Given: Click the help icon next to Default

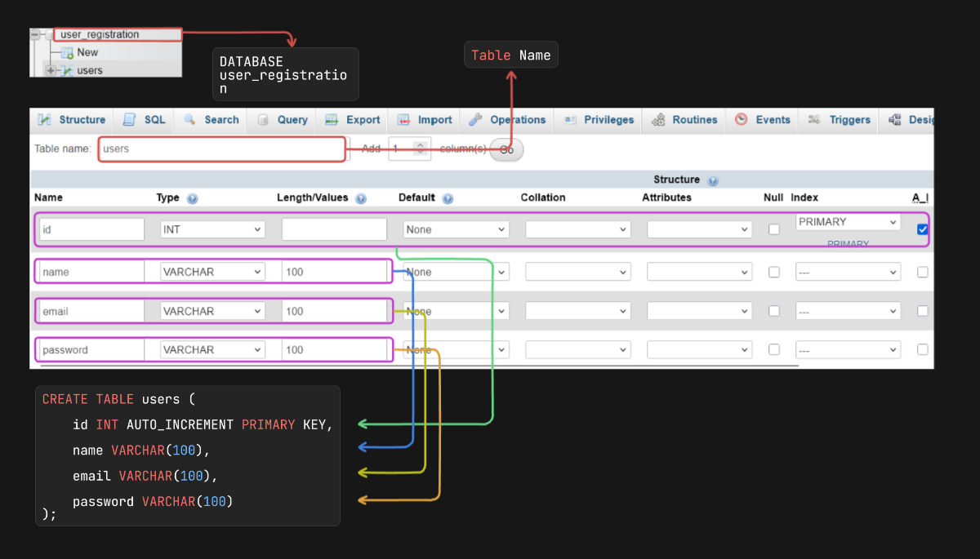Looking at the screenshot, I should pyautogui.click(x=448, y=198).
